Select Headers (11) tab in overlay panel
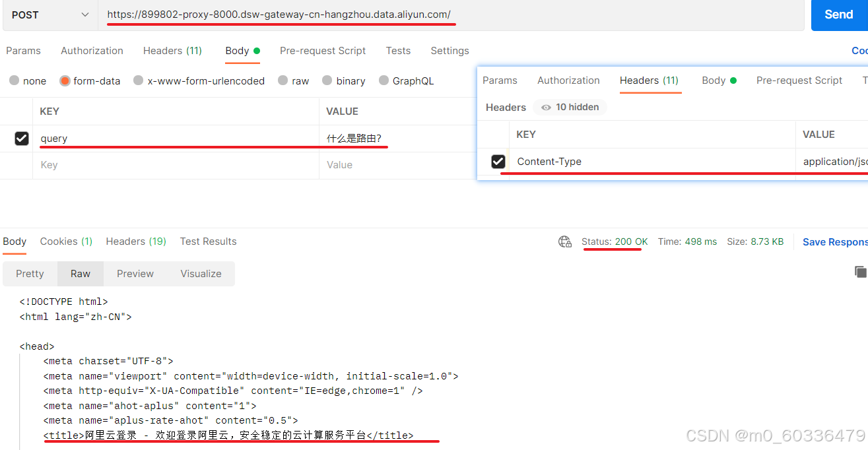This screenshot has height=450, width=868. click(x=649, y=80)
